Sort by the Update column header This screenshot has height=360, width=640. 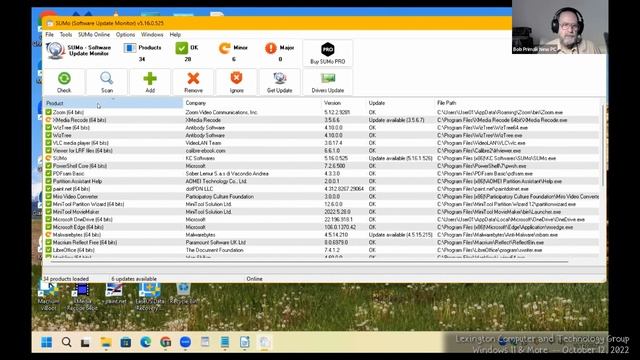[x=400, y=103]
